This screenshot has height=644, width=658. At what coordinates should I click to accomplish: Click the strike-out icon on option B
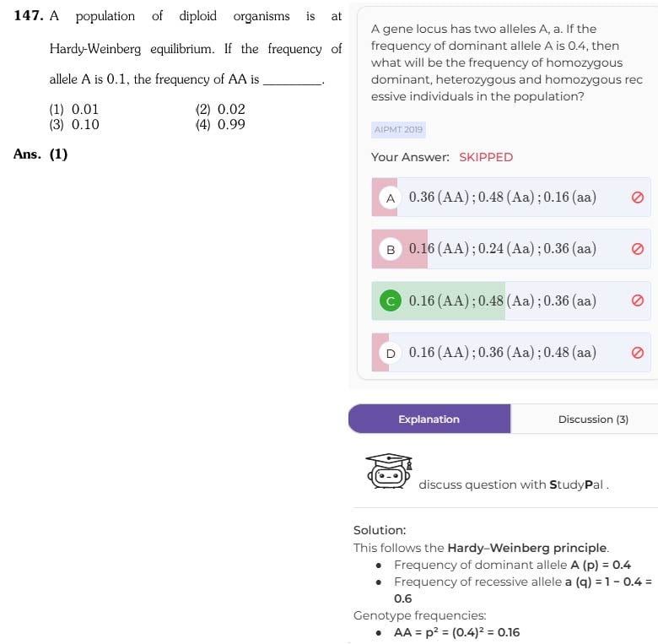click(638, 249)
